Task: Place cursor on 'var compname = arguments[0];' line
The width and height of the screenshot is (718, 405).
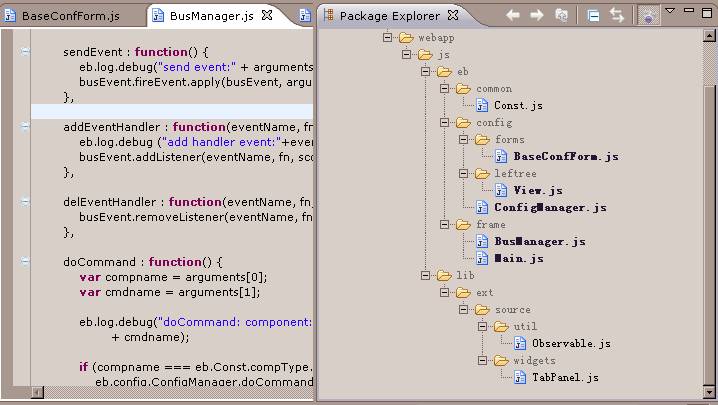Action: (173, 277)
